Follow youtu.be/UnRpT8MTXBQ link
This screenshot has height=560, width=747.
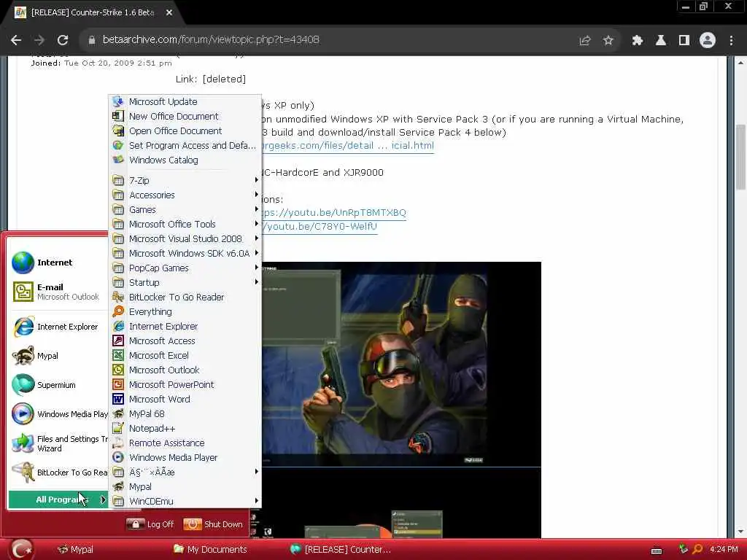333,212
